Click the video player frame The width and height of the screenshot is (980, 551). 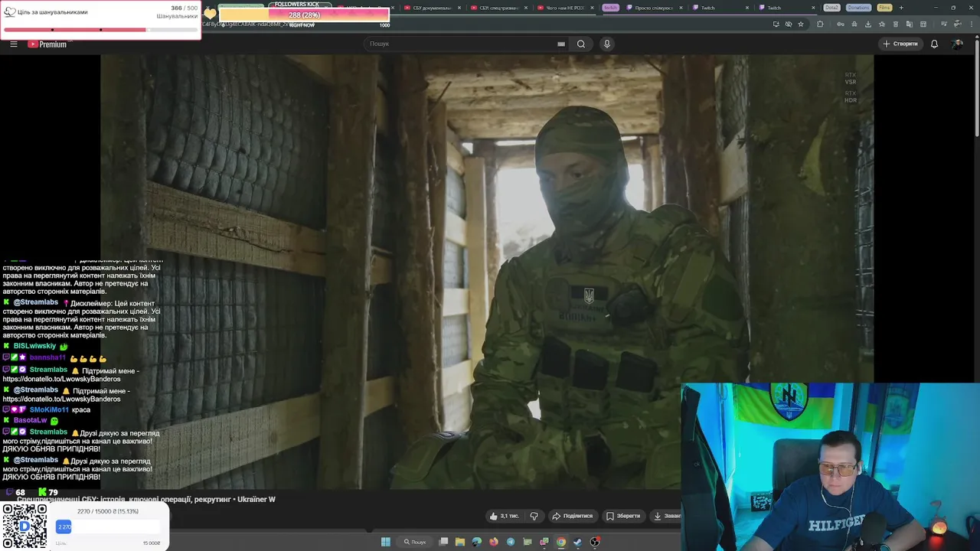tap(487, 272)
